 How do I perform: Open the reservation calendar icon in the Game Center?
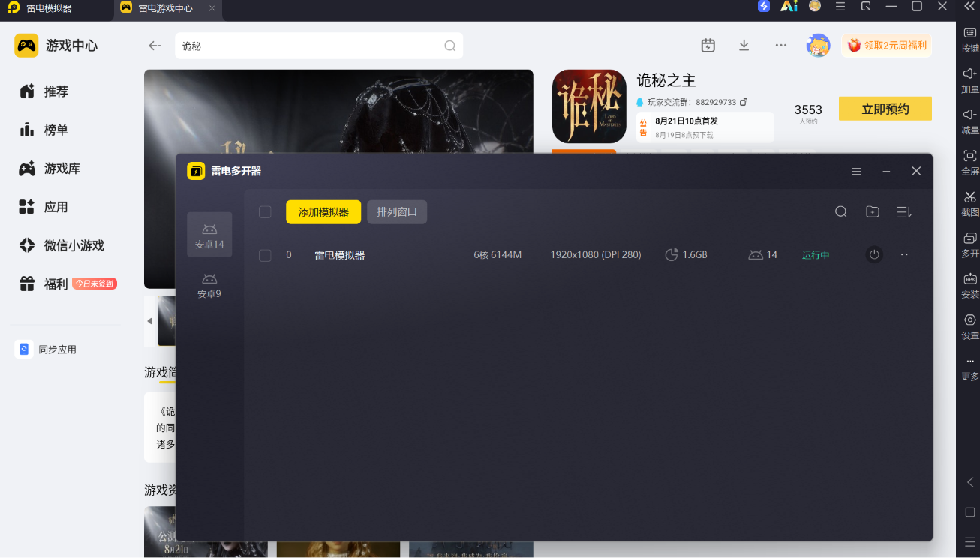click(x=708, y=46)
